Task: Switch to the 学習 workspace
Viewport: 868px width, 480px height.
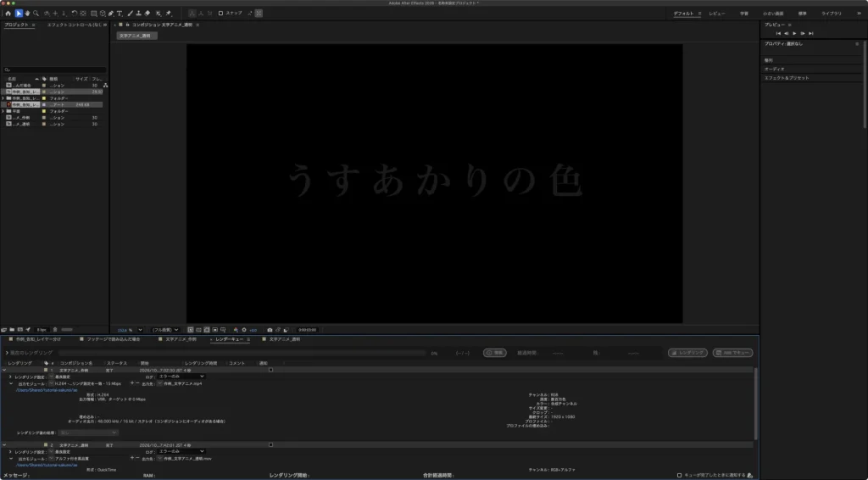Action: tap(744, 14)
